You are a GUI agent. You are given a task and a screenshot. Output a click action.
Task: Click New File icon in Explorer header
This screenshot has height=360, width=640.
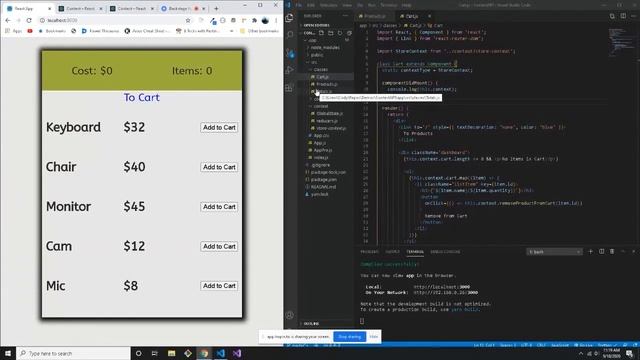pyautogui.click(x=321, y=33)
